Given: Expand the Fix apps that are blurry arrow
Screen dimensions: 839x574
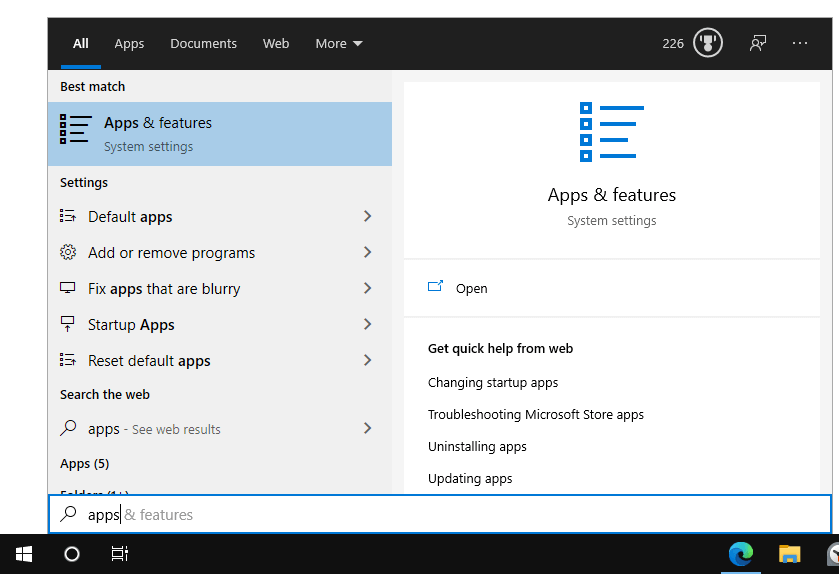Looking at the screenshot, I should [368, 288].
